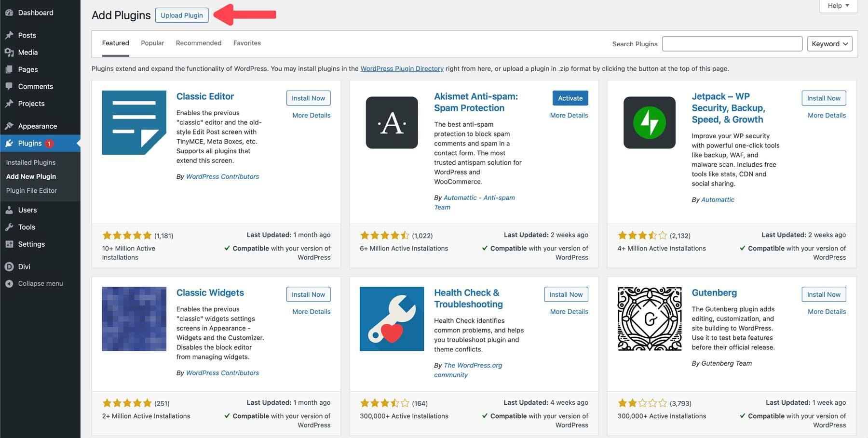Select the Appearance paintbrush icon
The width and height of the screenshot is (868, 438).
pyautogui.click(x=9, y=126)
